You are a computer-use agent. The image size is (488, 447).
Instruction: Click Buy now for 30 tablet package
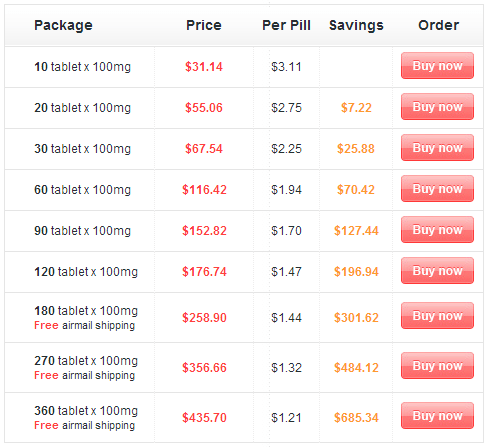pyautogui.click(x=437, y=148)
